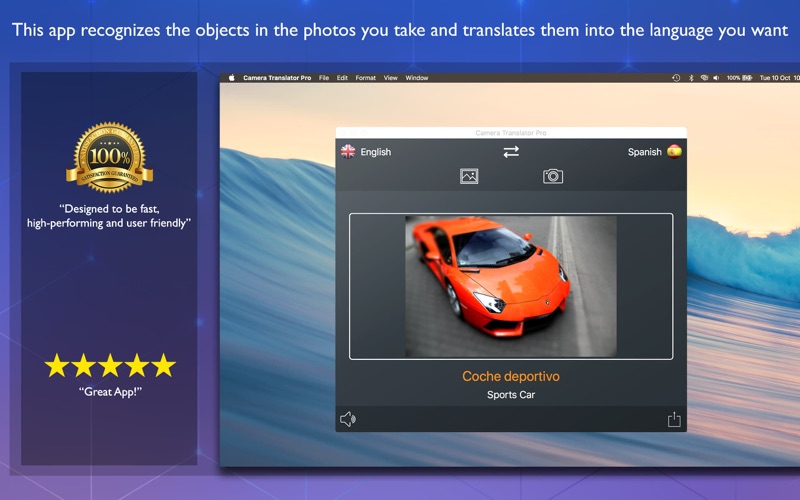Play pronunciation with the speaker icon
Screen dimensions: 800x500
point(348,419)
